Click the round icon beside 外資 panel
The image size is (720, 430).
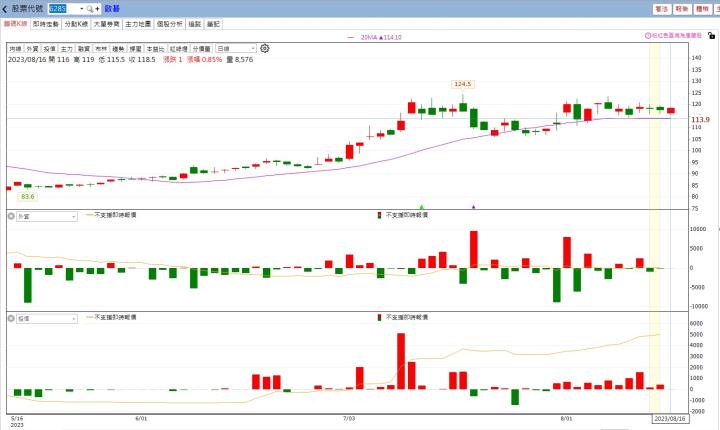[11, 215]
